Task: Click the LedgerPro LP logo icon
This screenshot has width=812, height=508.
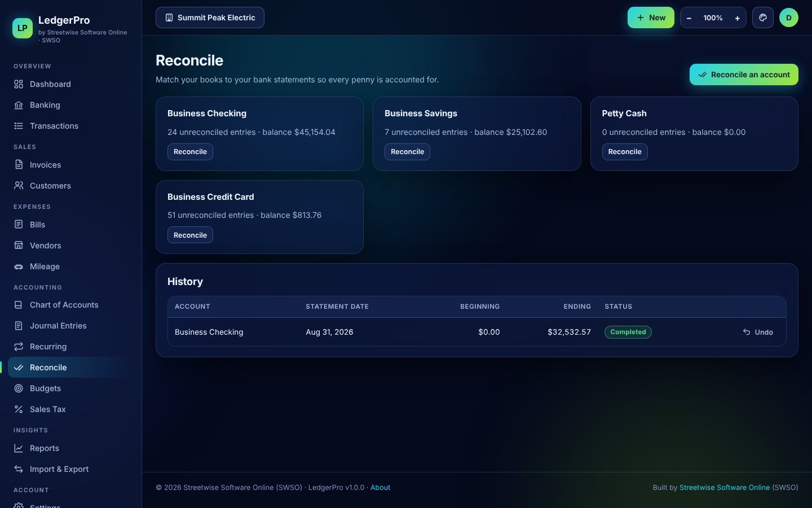Action: [x=23, y=28]
